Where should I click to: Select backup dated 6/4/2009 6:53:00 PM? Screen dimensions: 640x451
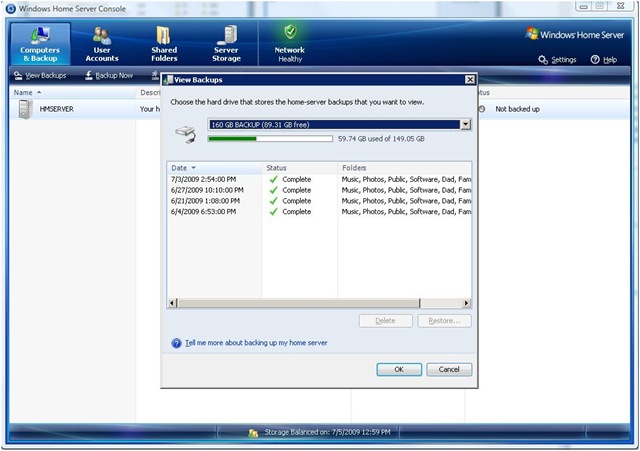tap(203, 211)
